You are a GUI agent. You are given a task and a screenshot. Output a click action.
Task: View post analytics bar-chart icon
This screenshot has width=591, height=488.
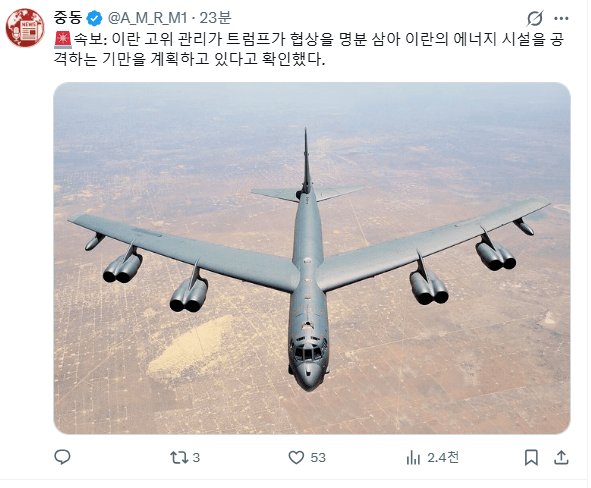413,458
